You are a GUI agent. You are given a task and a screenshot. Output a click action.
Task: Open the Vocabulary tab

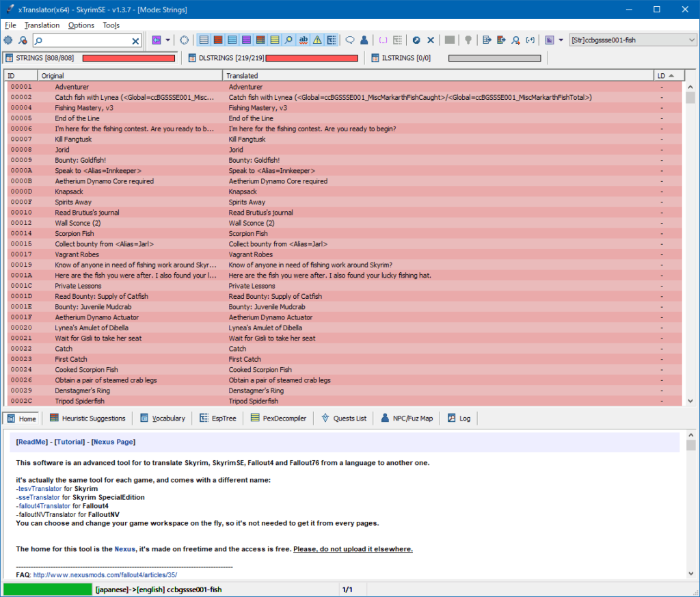coord(163,419)
